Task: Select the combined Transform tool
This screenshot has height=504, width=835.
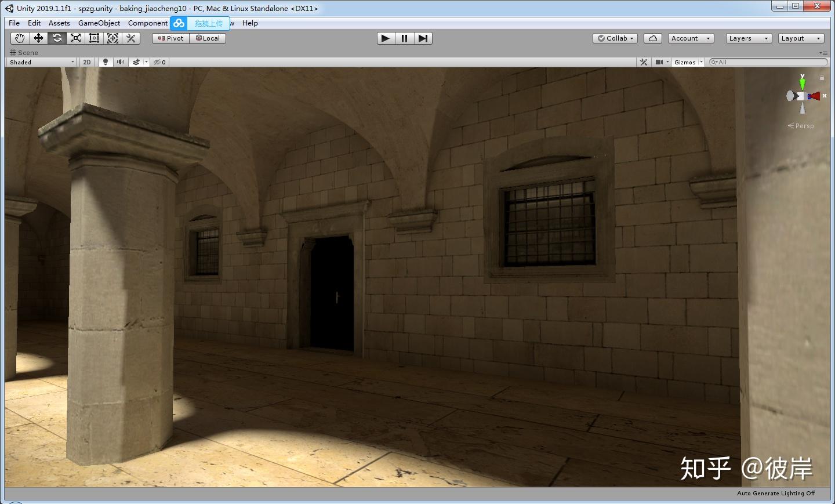Action: (x=112, y=38)
